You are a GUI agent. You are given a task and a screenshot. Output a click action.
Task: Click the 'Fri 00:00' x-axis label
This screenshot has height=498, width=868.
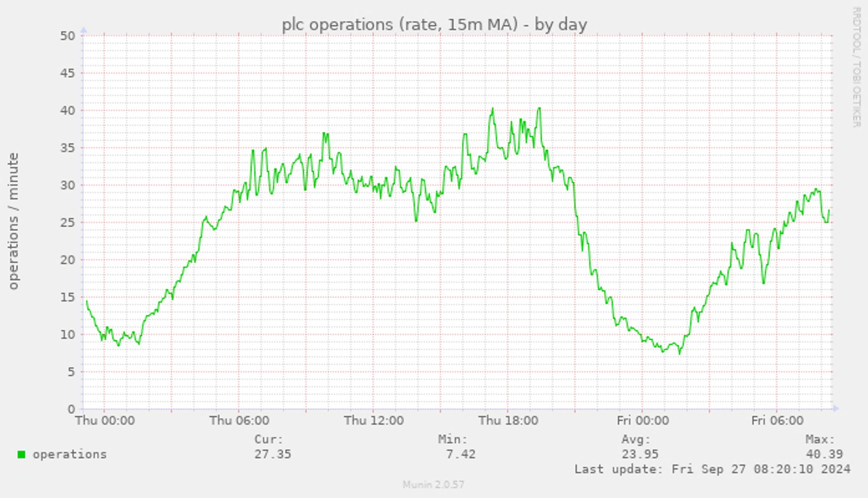click(x=643, y=420)
